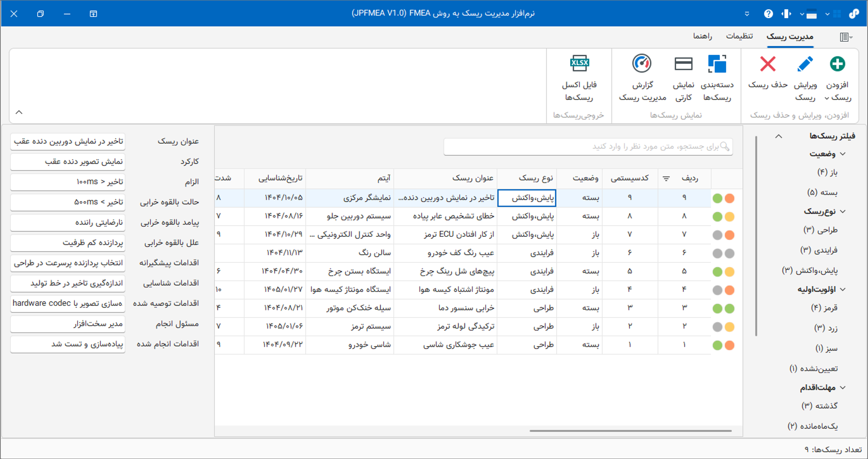Filter by سبز (۱) priority
Viewport: 868px width, 459px height.
coord(827,349)
